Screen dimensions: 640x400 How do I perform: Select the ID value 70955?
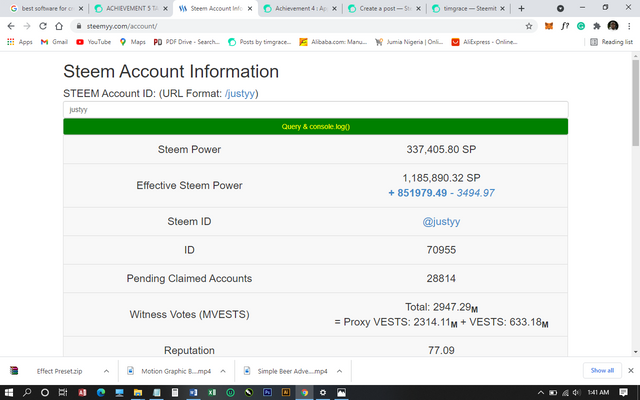click(441, 250)
